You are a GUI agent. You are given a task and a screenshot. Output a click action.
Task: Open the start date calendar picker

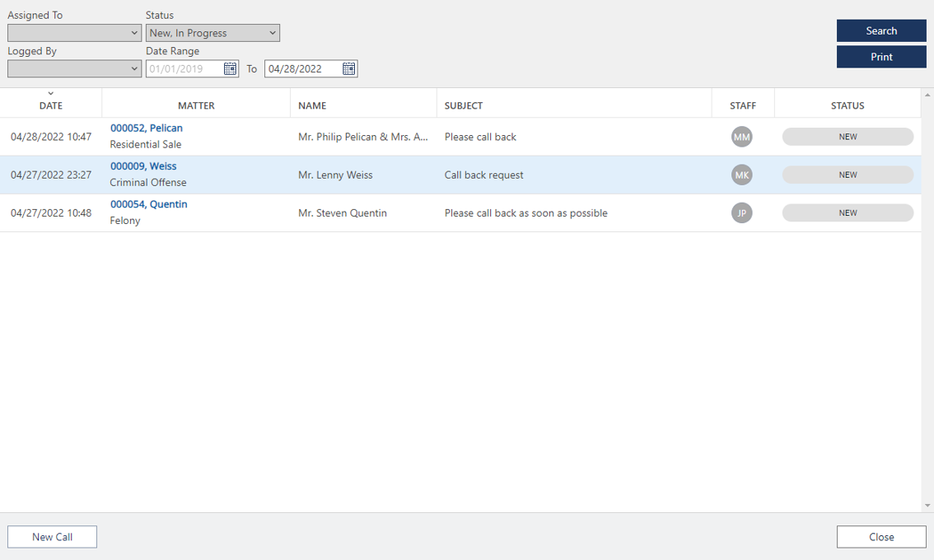click(231, 69)
